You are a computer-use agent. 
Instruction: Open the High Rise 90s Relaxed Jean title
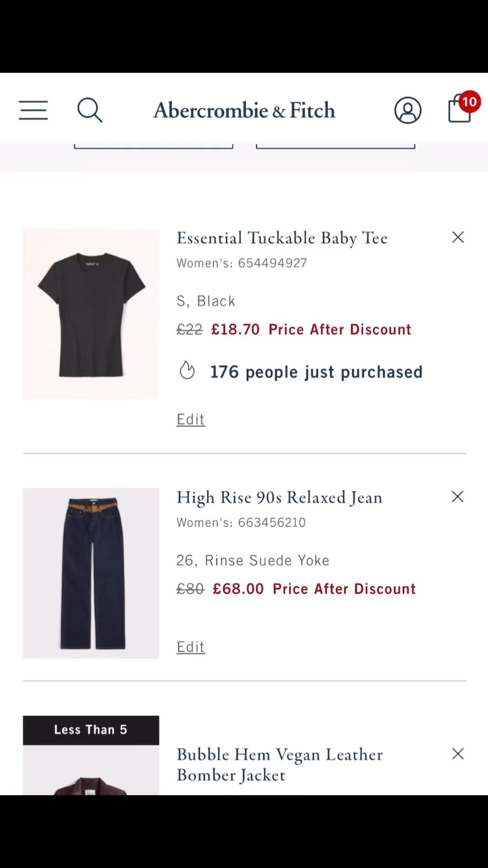click(x=279, y=498)
